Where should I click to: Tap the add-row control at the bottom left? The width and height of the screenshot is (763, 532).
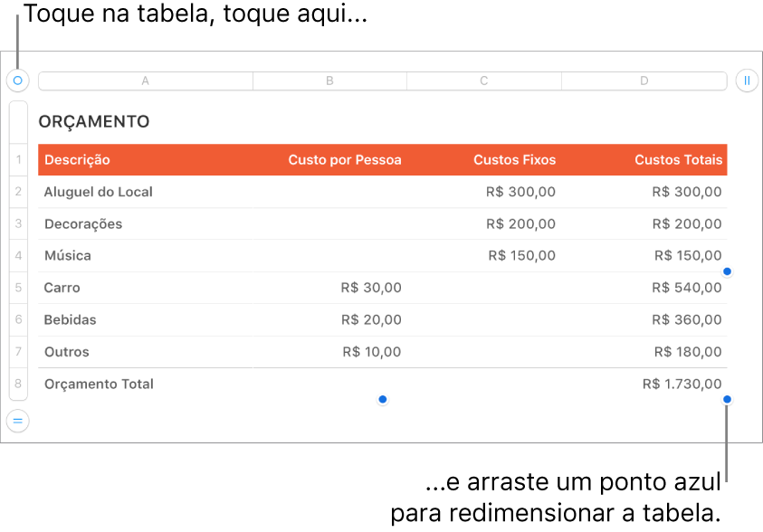point(17,421)
